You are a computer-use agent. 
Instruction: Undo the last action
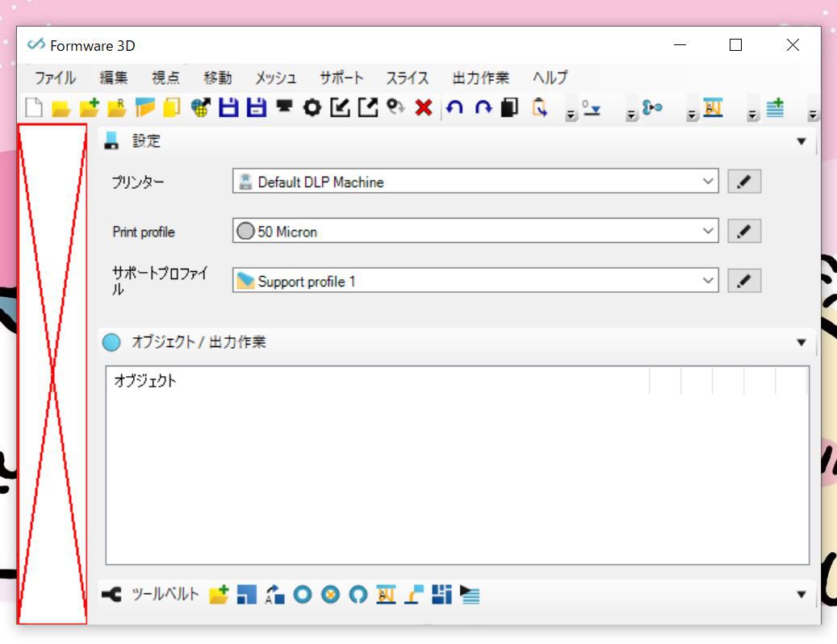454,108
